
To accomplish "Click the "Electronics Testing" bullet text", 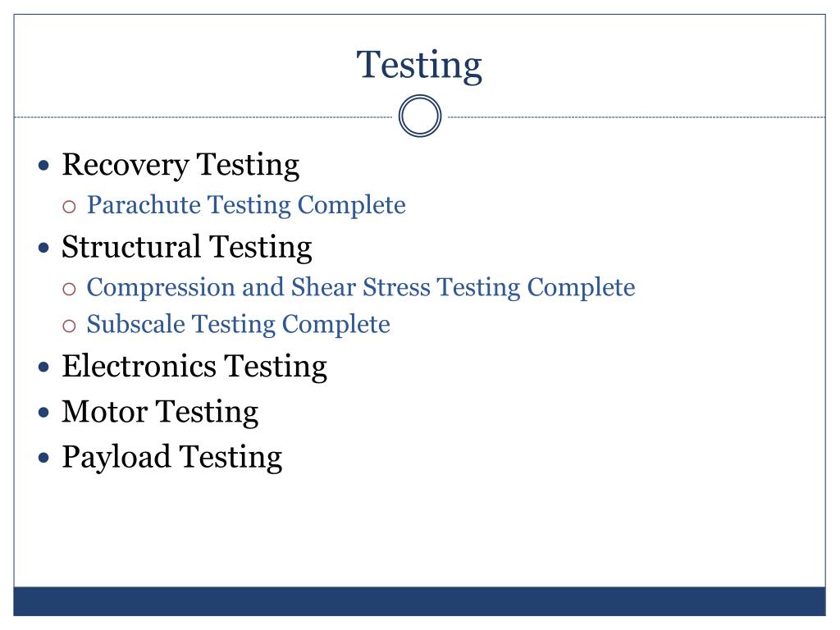I will (194, 366).
